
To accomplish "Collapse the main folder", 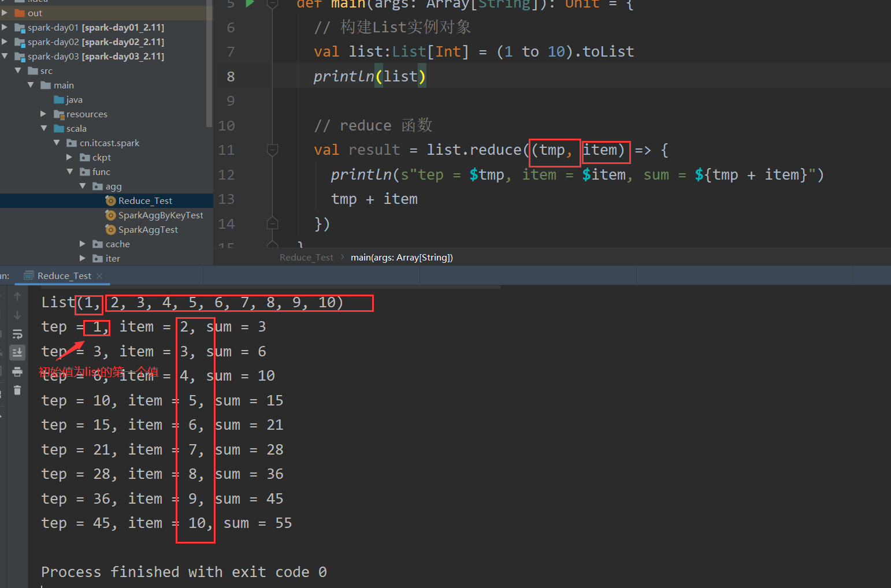I will (31, 85).
